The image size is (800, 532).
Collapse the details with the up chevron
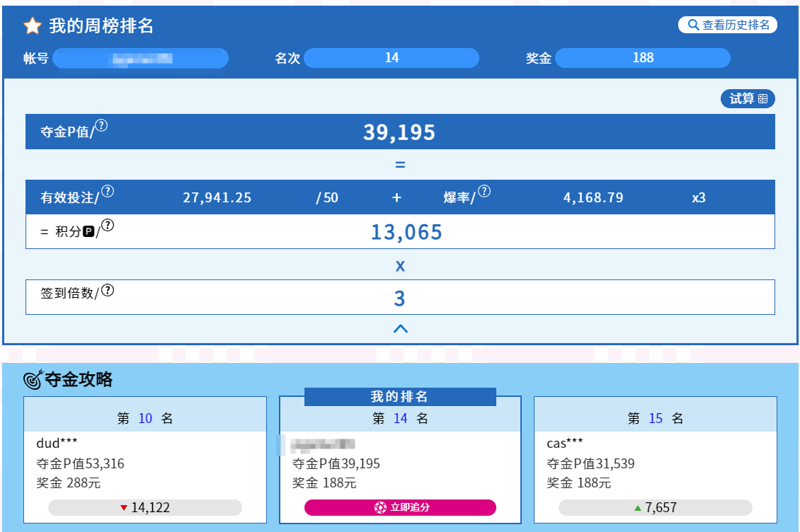[400, 328]
